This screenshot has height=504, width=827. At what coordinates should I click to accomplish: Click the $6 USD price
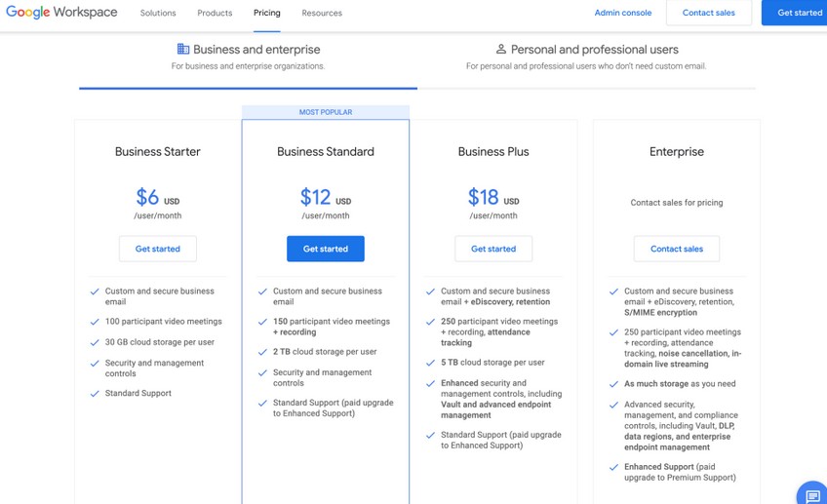(x=158, y=198)
